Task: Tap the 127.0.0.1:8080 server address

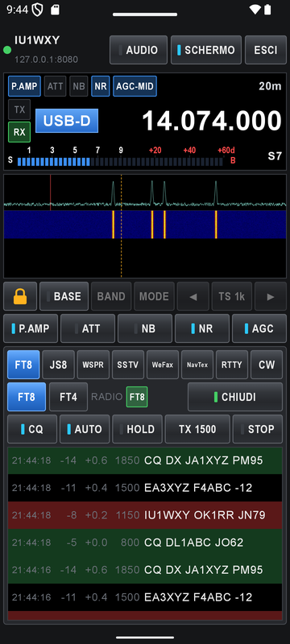Action: 46,60
